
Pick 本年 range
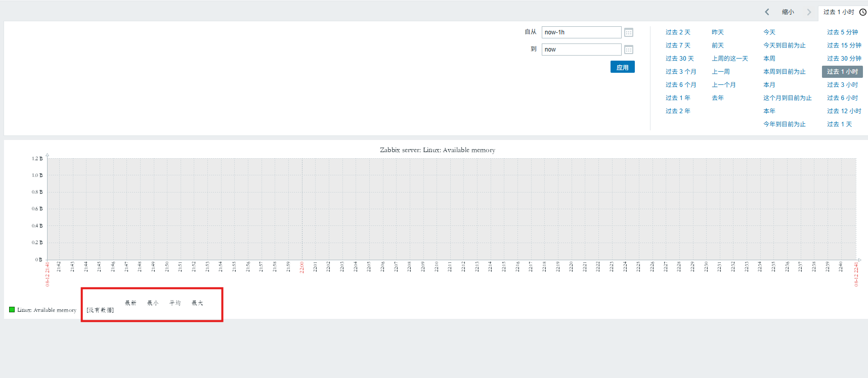(x=769, y=111)
